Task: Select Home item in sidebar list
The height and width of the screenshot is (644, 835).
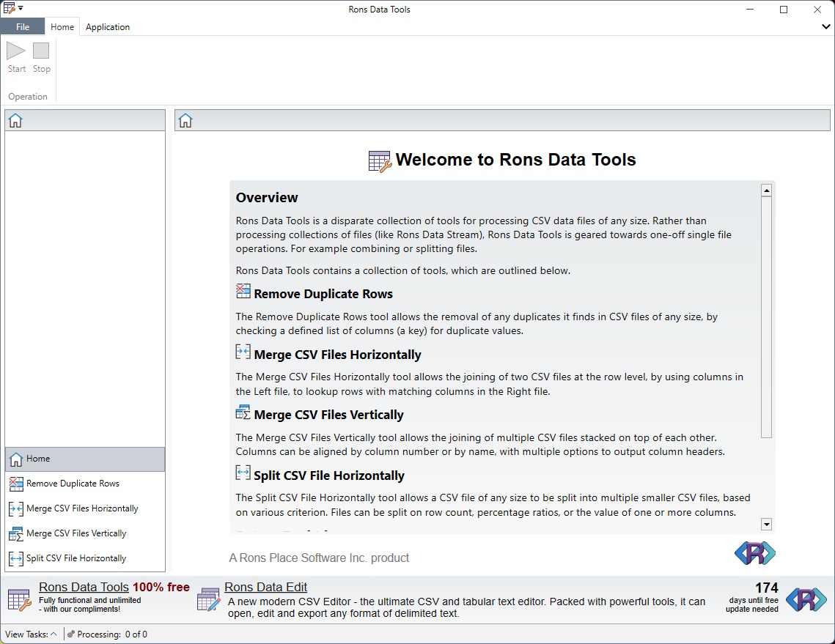Action: tap(38, 459)
